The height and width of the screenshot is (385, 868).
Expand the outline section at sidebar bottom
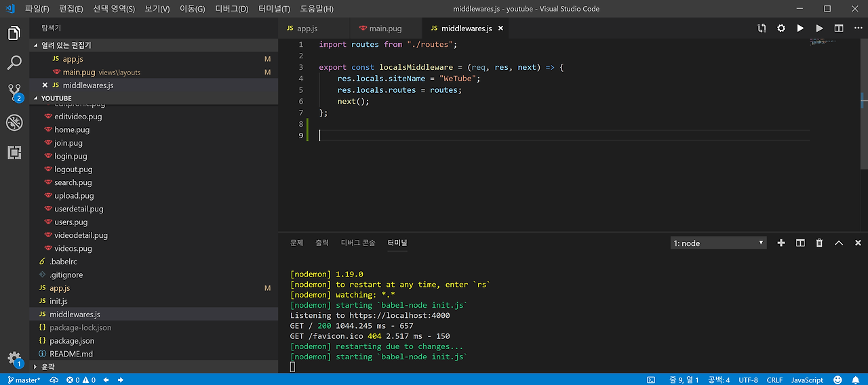pos(47,367)
